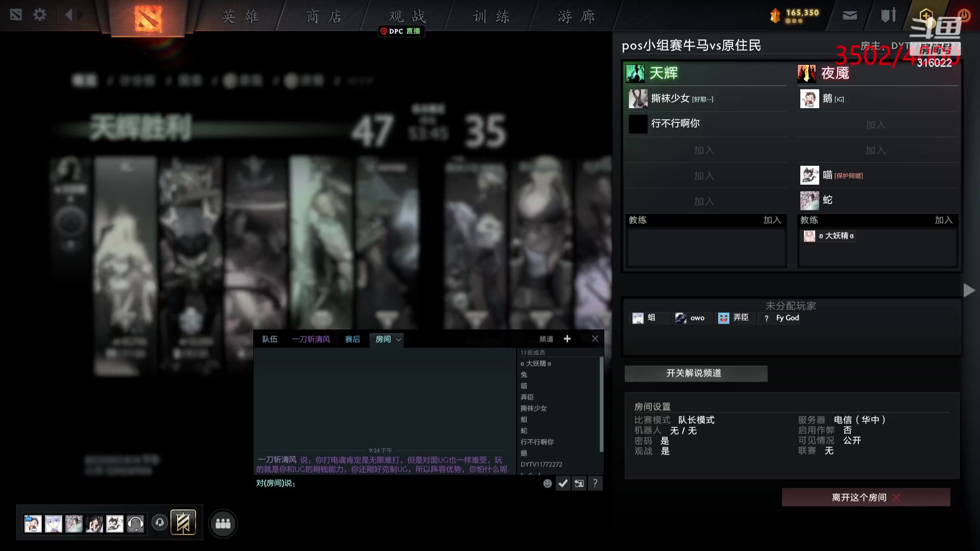Open the 观战 watch tab

(407, 16)
